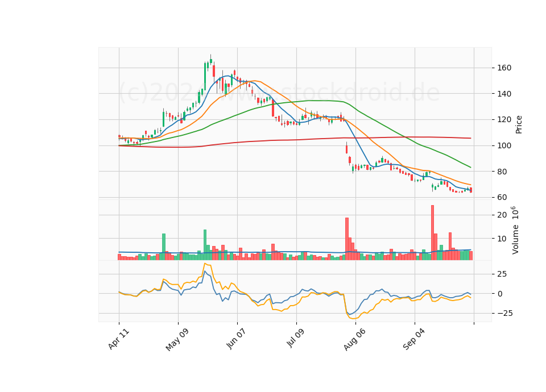Click the Aug 06 date label
This screenshot has height=392, width=546.
click(x=354, y=340)
